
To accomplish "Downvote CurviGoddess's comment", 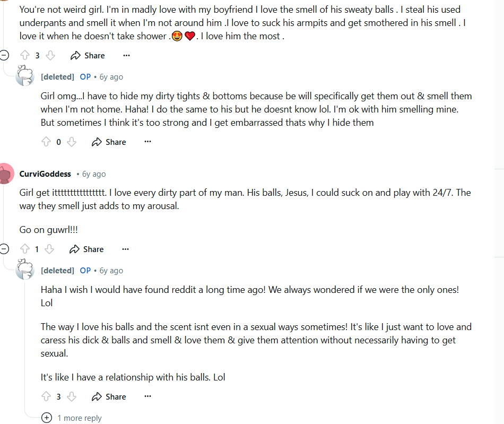I will 49,249.
